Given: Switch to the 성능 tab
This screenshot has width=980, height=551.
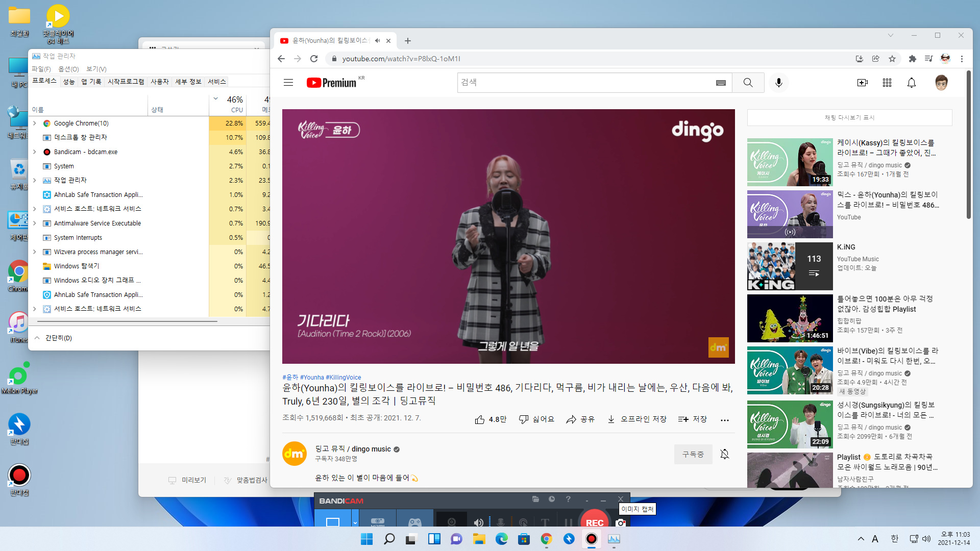Looking at the screenshot, I should coord(69,82).
